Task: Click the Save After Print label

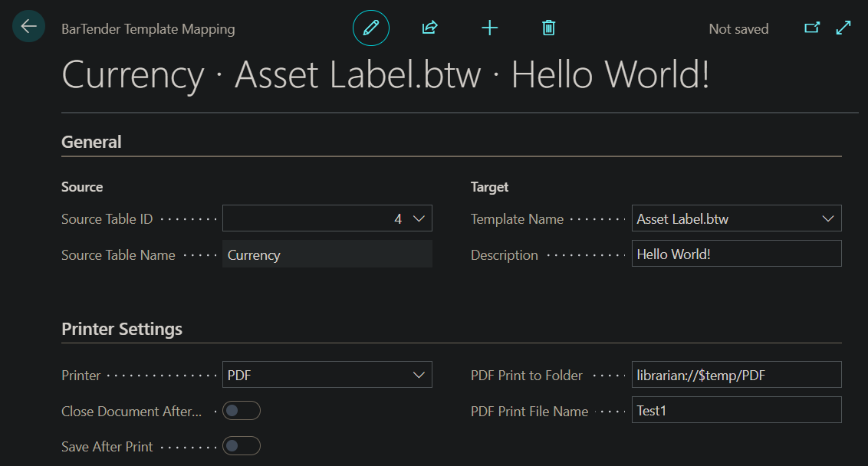Action: coord(107,447)
